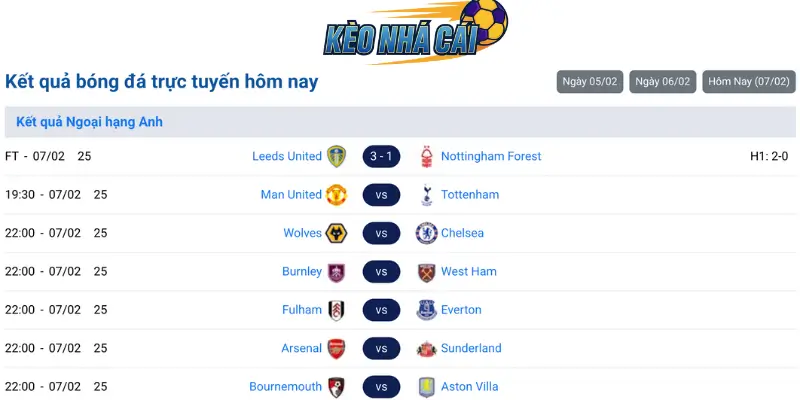800x400 pixels.
Task: Click the vs button for Fulham–Everton
Action: click(x=382, y=310)
